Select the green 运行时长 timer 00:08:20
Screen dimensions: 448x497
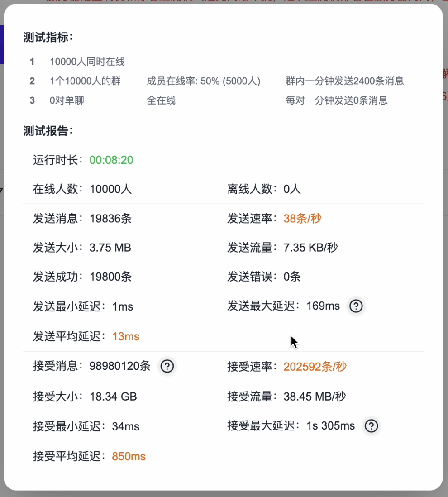pos(110,159)
